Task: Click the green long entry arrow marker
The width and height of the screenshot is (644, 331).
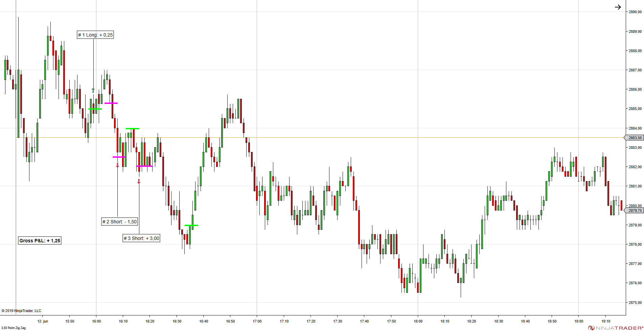Action: (x=93, y=90)
